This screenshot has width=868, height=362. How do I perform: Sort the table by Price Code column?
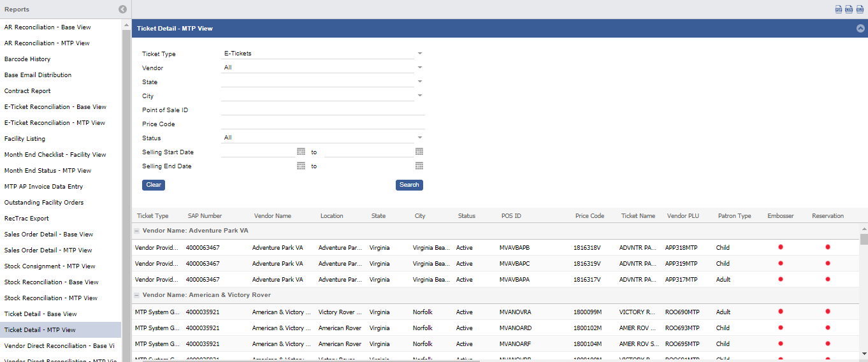(590, 216)
